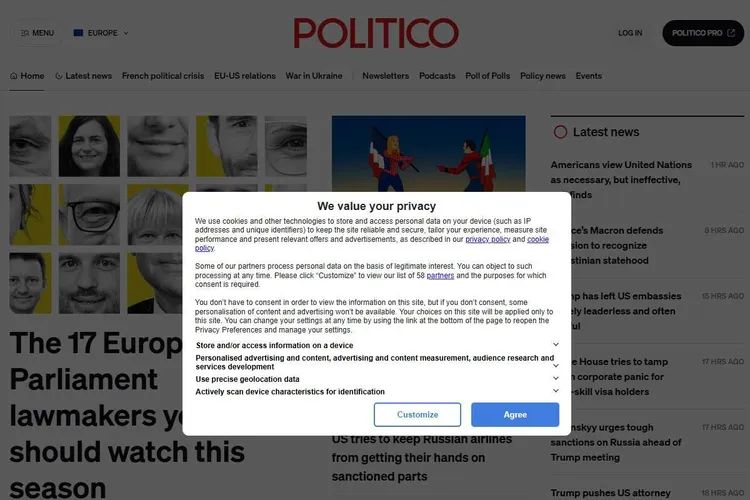Open the MENU search icon button
The height and width of the screenshot is (500, 750).
(36, 33)
